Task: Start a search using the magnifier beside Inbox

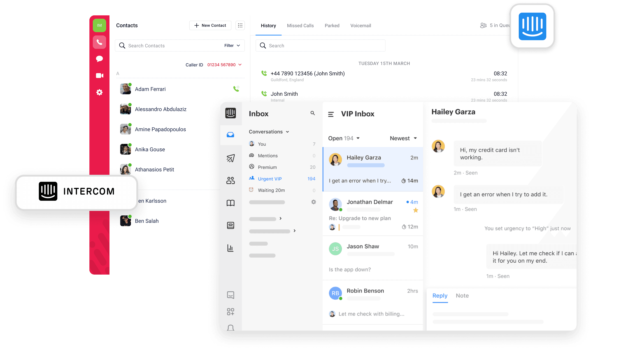Action: click(312, 113)
